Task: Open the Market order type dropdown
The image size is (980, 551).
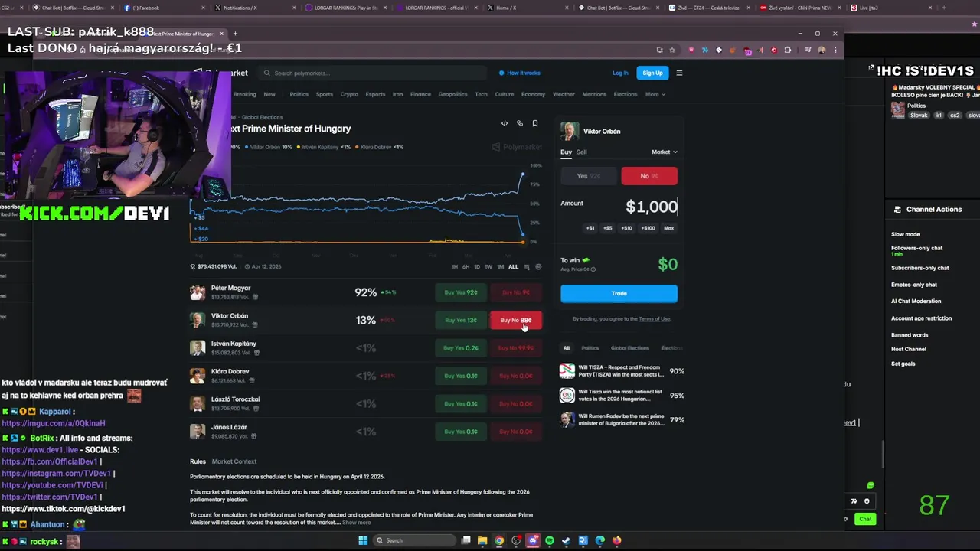Action: point(664,152)
